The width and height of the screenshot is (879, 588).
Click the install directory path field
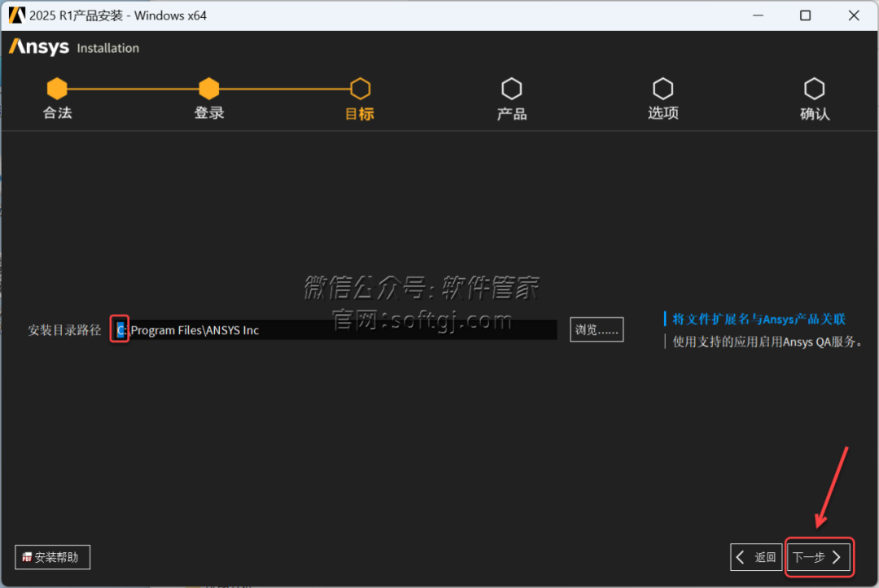pyautogui.click(x=335, y=330)
